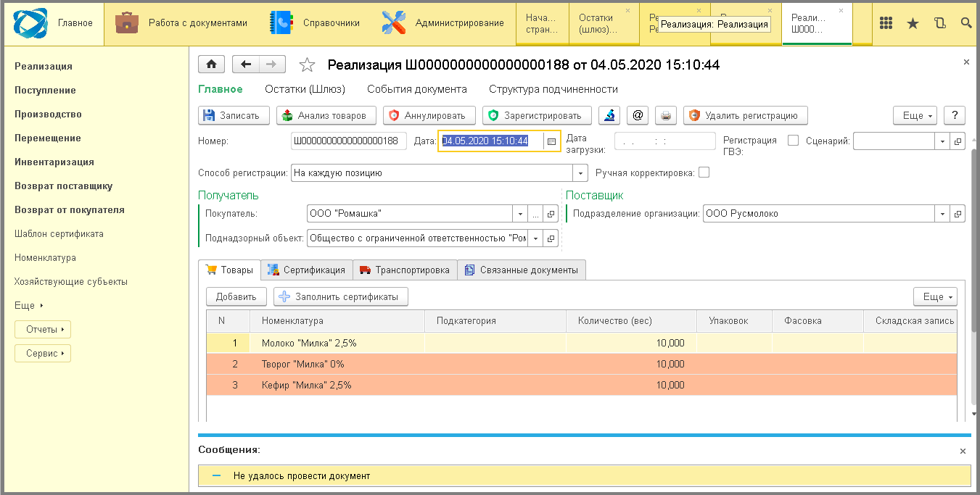Open table Еще menu
This screenshot has width=980, height=495.
(935, 296)
